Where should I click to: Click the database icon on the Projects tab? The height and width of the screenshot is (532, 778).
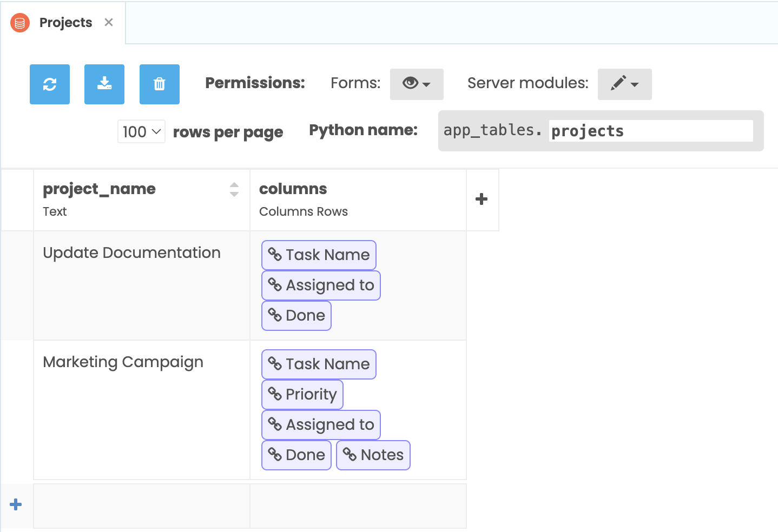point(19,23)
